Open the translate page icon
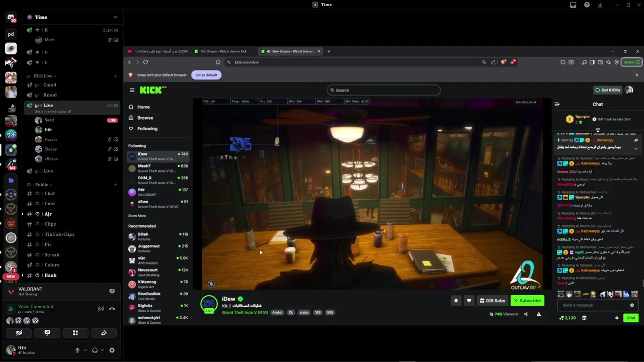The width and height of the screenshot is (644, 362). tap(484, 62)
